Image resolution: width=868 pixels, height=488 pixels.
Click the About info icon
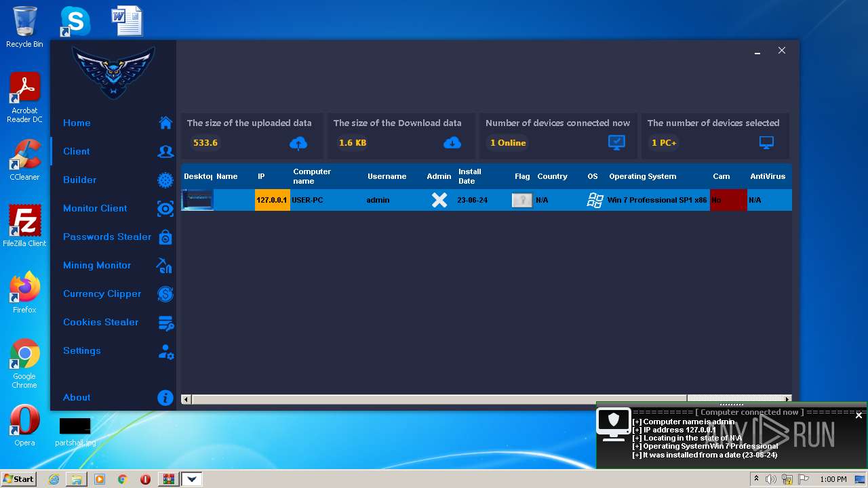(165, 398)
